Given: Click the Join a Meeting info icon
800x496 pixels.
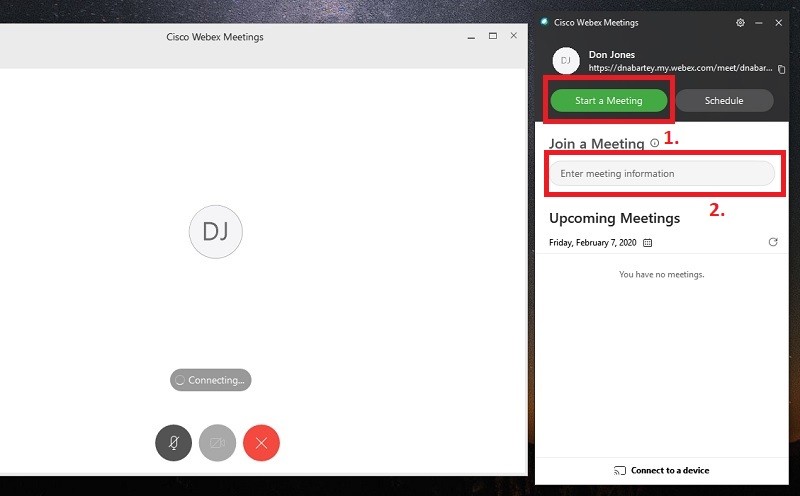Looking at the screenshot, I should [x=654, y=143].
